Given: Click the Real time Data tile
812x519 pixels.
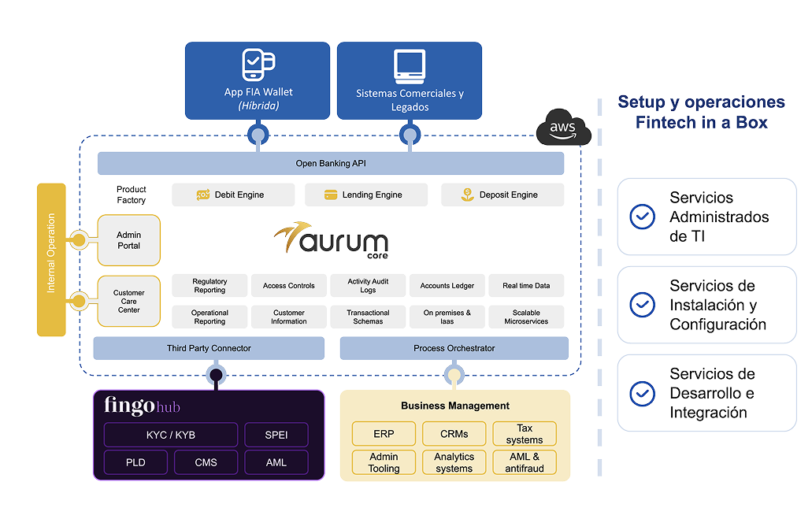Looking at the screenshot, I should click(526, 285).
